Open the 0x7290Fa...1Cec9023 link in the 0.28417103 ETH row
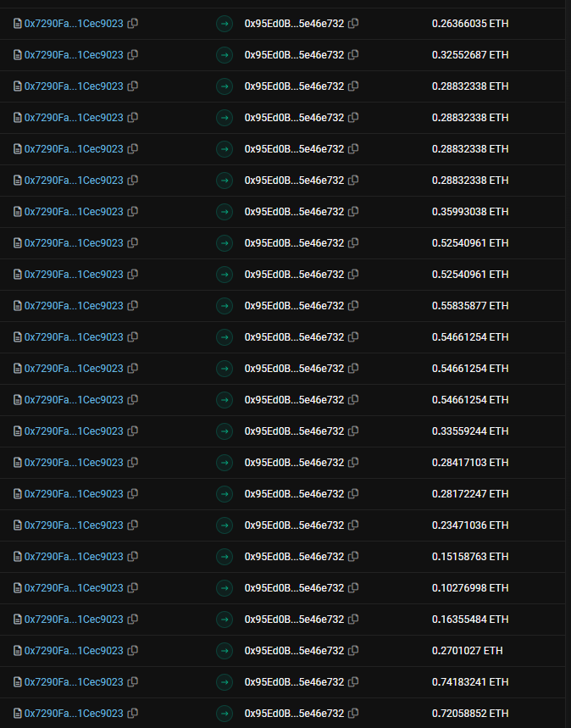 point(74,463)
